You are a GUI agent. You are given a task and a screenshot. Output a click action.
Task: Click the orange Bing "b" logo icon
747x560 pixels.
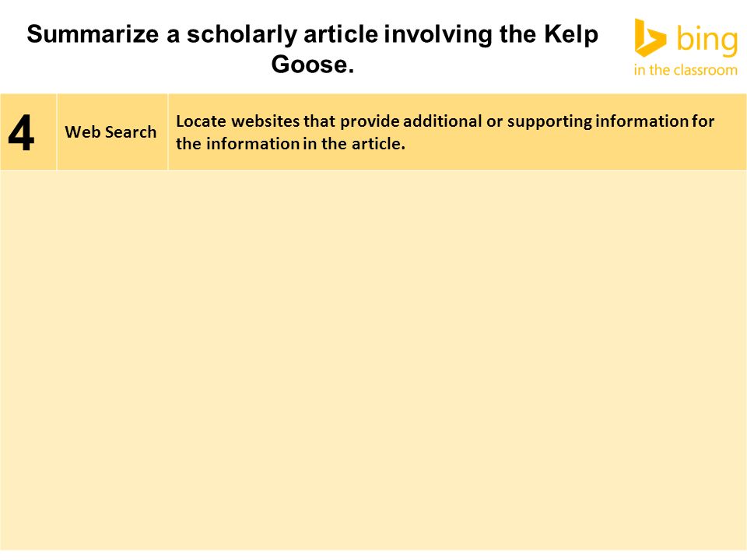651,38
